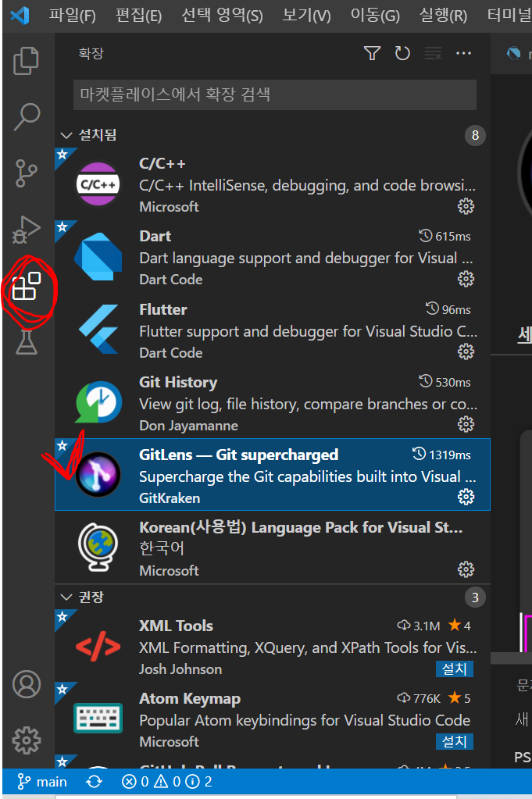Open the Run and Debug view

pos(26,230)
